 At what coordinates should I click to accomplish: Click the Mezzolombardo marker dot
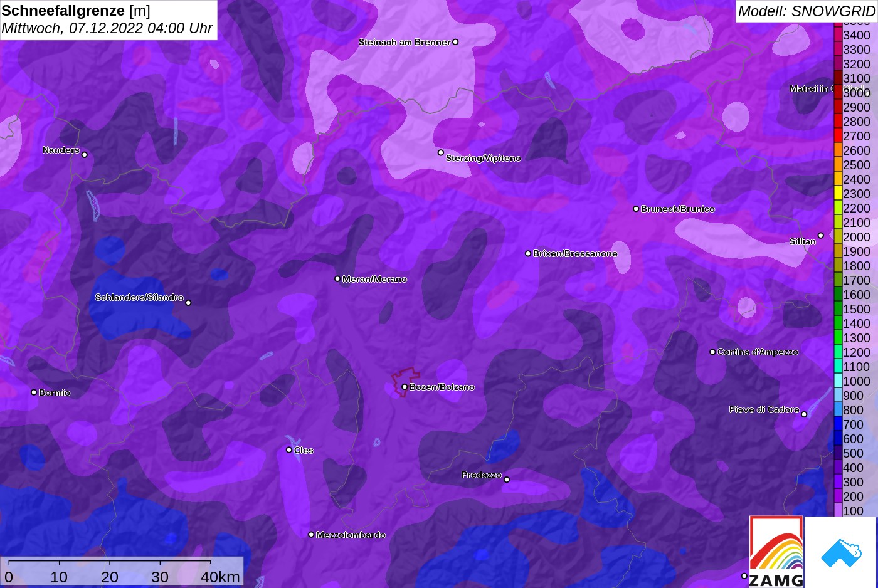point(311,535)
